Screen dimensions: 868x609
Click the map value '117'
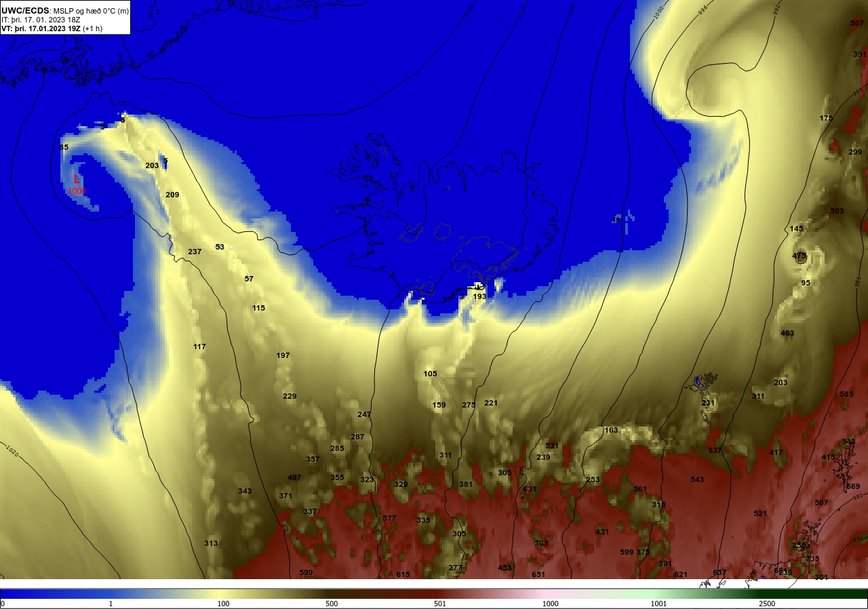tap(199, 347)
